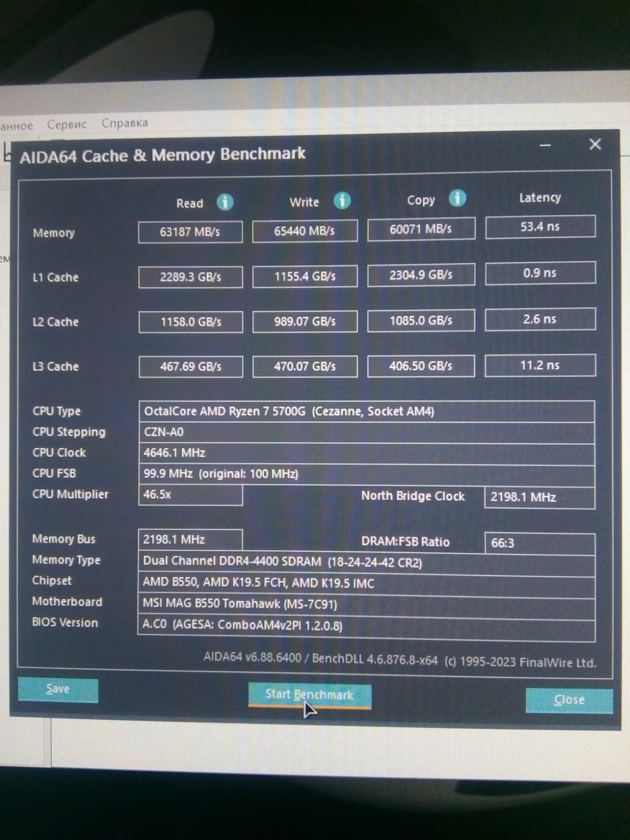The image size is (630, 840).
Task: Click the AIDA64 version footer text
Action: pos(400,660)
